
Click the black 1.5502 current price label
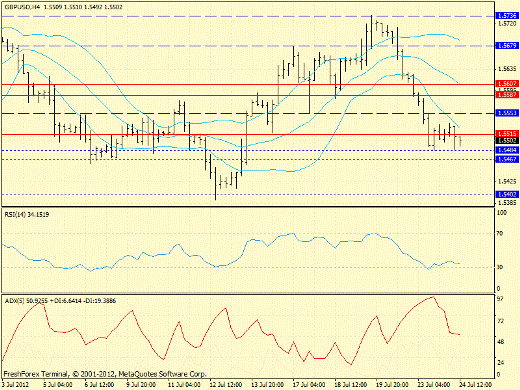pyautogui.click(x=507, y=141)
